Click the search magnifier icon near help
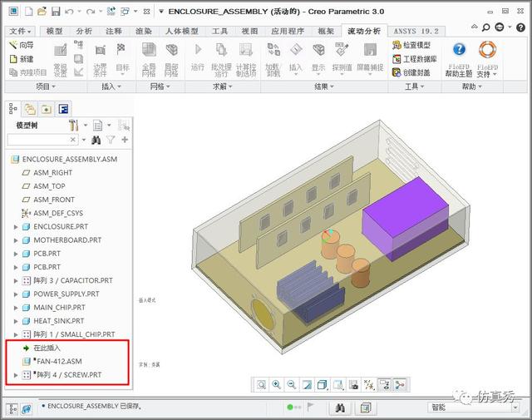Image resolution: width=532 pixels, height=420 pixels. pos(485,27)
